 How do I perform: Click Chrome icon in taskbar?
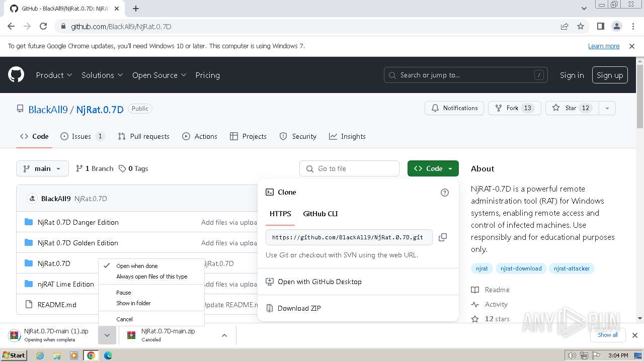[91, 355]
